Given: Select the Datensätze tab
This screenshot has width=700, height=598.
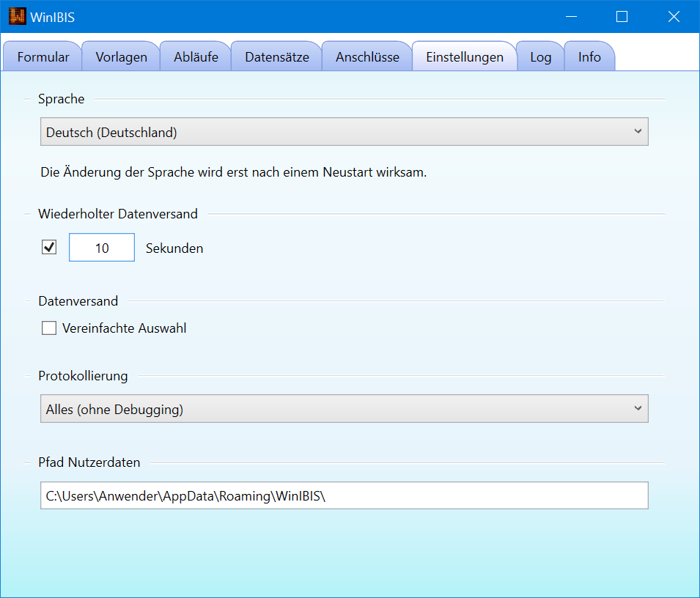Looking at the screenshot, I should (277, 56).
